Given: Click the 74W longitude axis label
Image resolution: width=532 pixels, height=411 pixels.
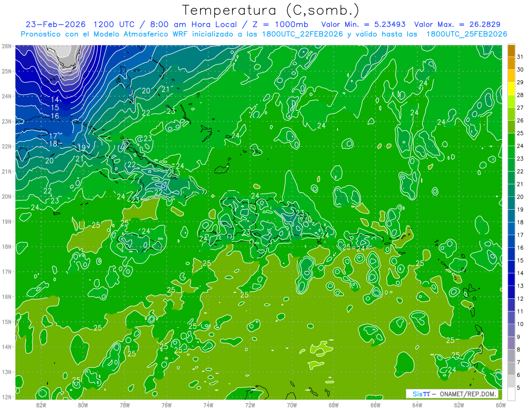Looking at the screenshot, I should point(208,405).
